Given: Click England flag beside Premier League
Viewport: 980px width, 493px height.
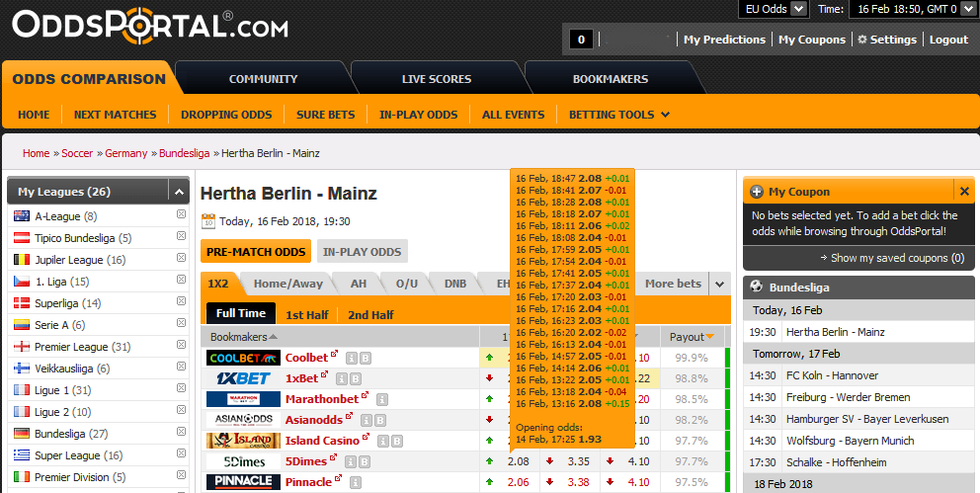Looking at the screenshot, I should pyautogui.click(x=22, y=346).
